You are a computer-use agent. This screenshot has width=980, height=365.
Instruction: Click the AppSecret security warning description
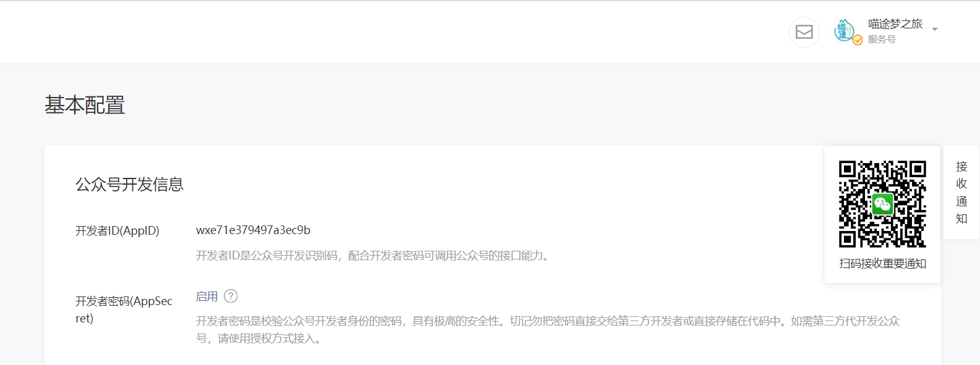(x=548, y=330)
